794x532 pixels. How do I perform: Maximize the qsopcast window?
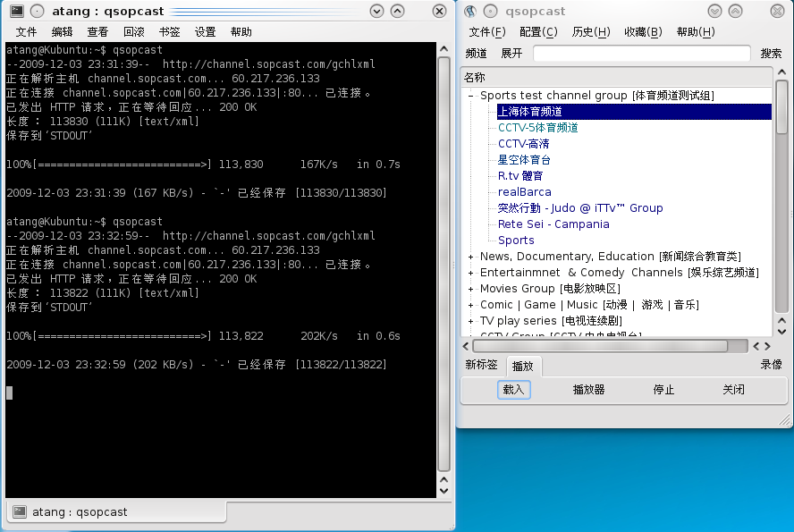click(735, 11)
